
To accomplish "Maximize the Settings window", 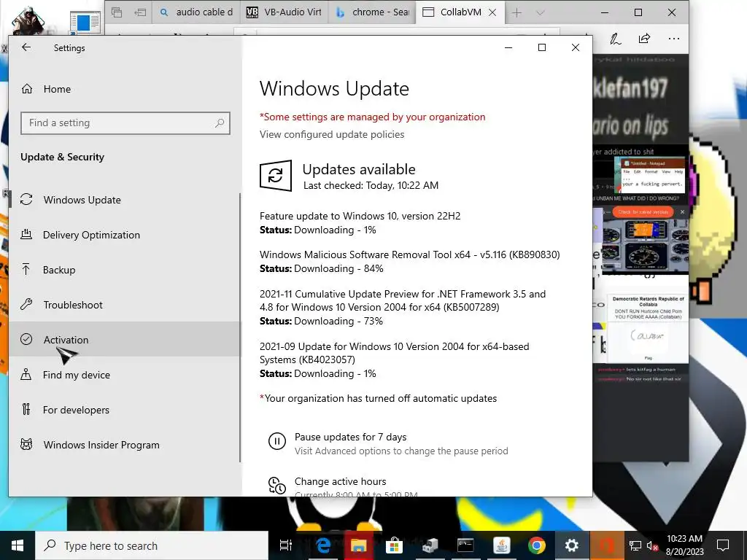I will [542, 47].
